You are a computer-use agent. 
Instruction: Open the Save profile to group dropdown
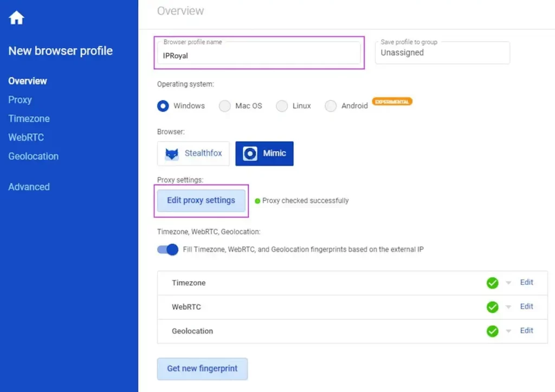pyautogui.click(x=442, y=53)
